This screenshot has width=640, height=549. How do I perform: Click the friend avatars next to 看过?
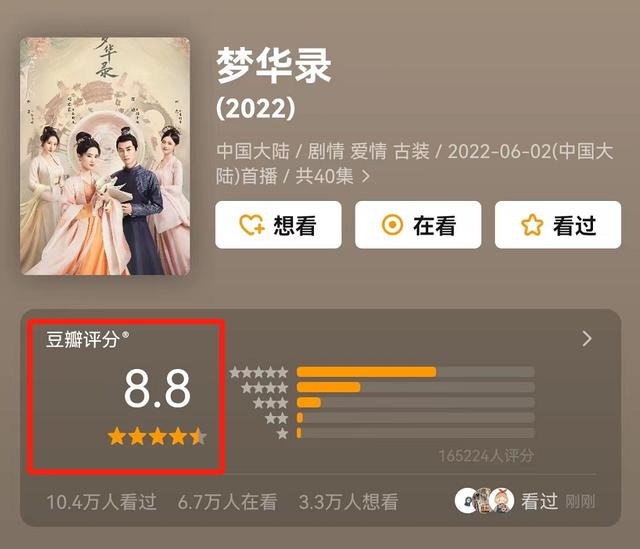click(x=485, y=501)
